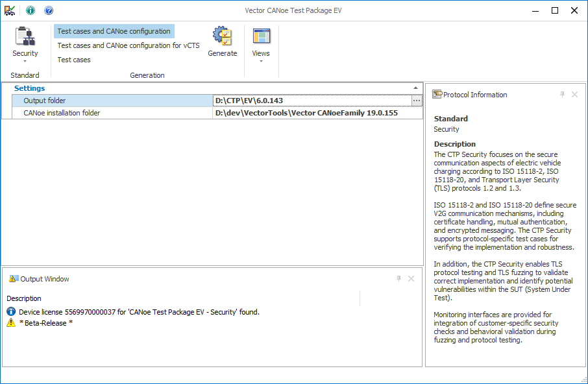Open the Views dropdown
Viewport: 588px width, 384px height.
click(261, 45)
